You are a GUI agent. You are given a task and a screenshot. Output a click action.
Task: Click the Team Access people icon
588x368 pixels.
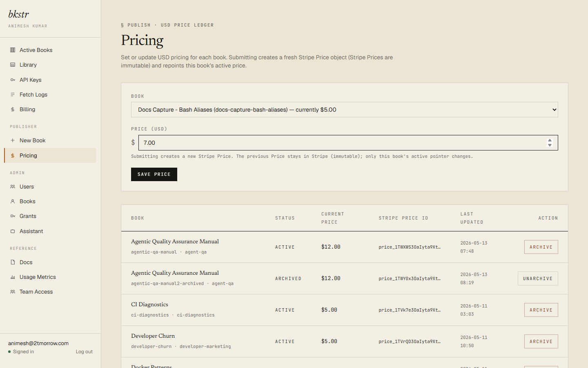pyautogui.click(x=13, y=292)
